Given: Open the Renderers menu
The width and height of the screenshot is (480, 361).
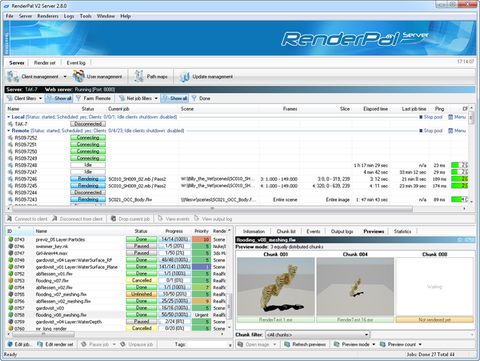Looking at the screenshot, I should pyautogui.click(x=48, y=16).
